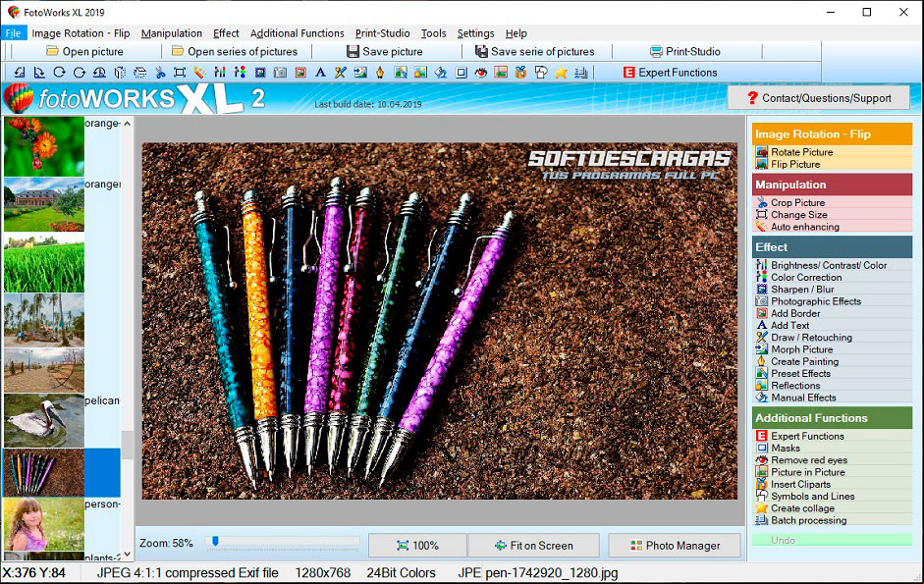This screenshot has height=584, width=924.
Task: Choose Rotate Picture in side panel
Action: pos(832,152)
